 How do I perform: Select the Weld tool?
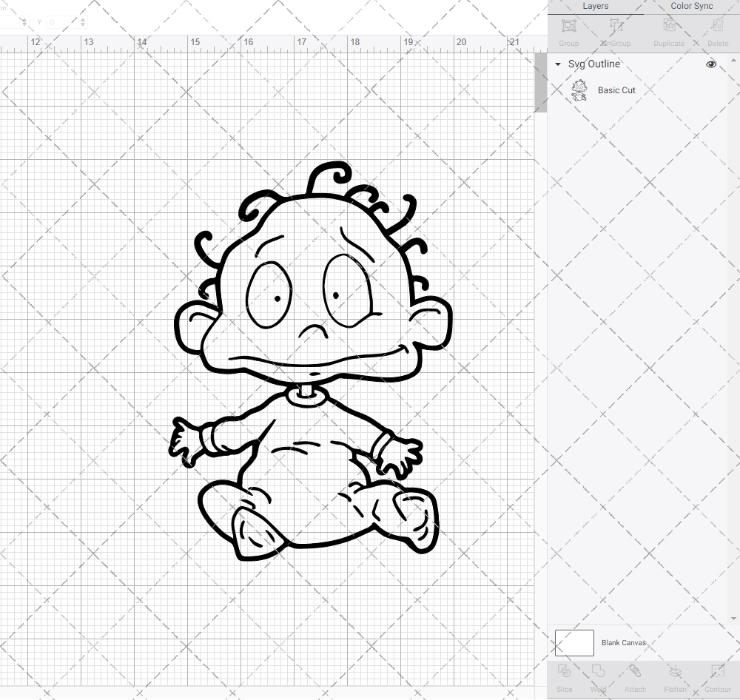click(598, 679)
